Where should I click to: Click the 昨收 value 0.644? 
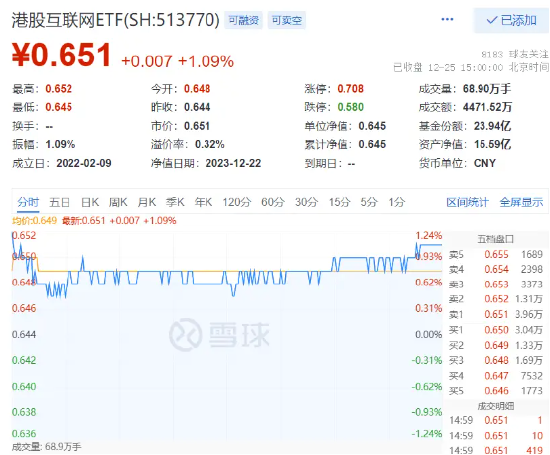coord(197,107)
